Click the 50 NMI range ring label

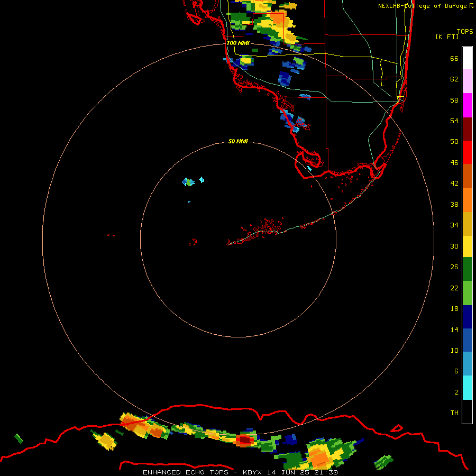[x=238, y=141]
